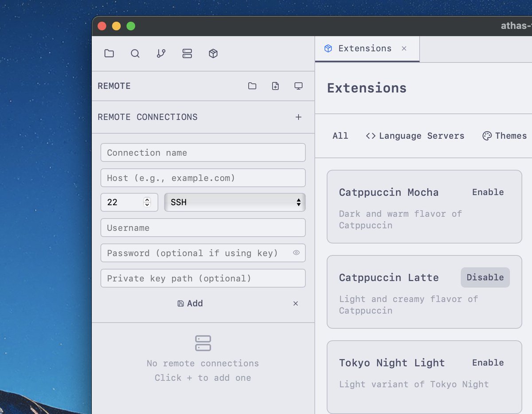Filter by Language Servers
This screenshot has height=414, width=532.
415,136
